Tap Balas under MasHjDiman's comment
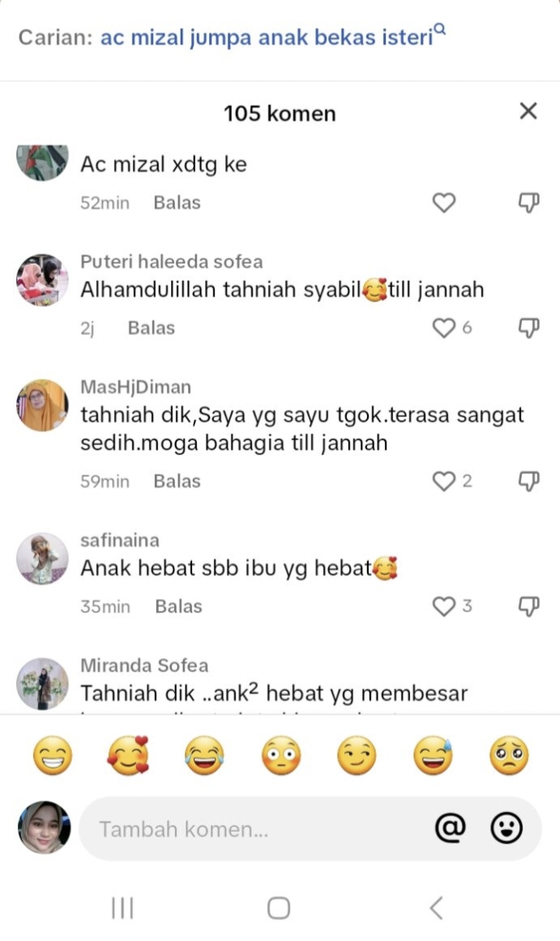 [x=177, y=481]
